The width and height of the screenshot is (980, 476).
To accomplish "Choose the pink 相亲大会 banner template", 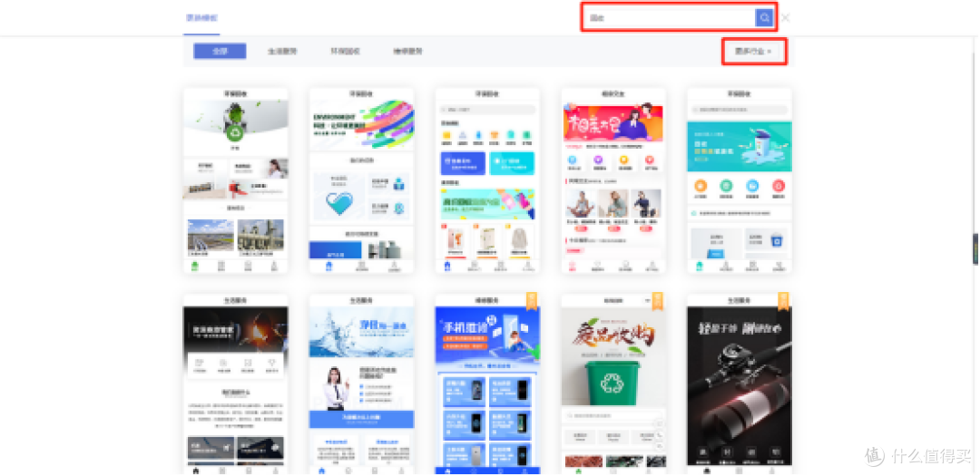I will coord(613,180).
